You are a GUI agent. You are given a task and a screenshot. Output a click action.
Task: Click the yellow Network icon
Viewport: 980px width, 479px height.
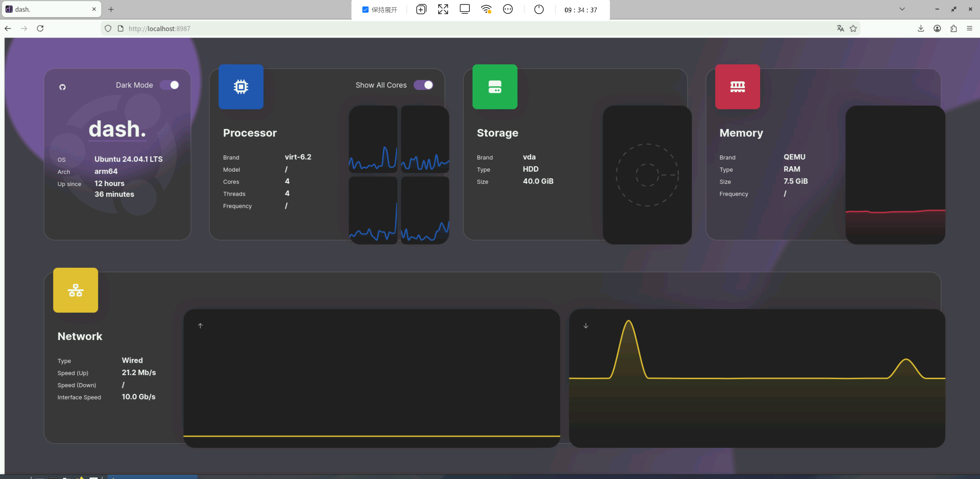pyautogui.click(x=76, y=290)
